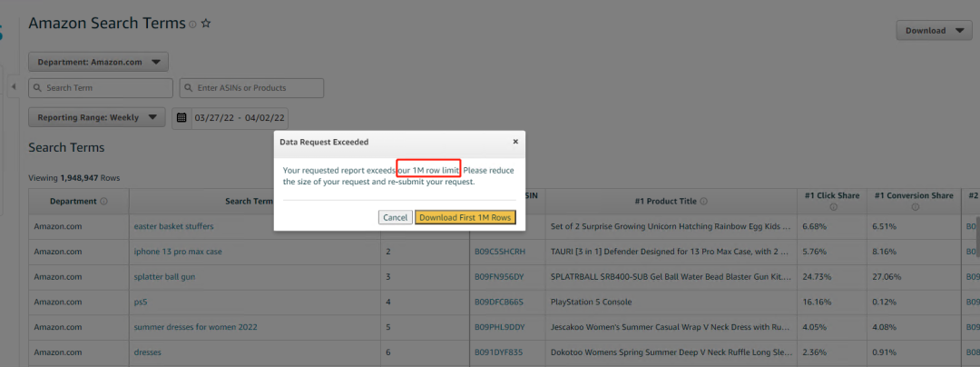Open ASIN link B09FN956DY
Image resolution: width=980 pixels, height=367 pixels.
[499, 277]
